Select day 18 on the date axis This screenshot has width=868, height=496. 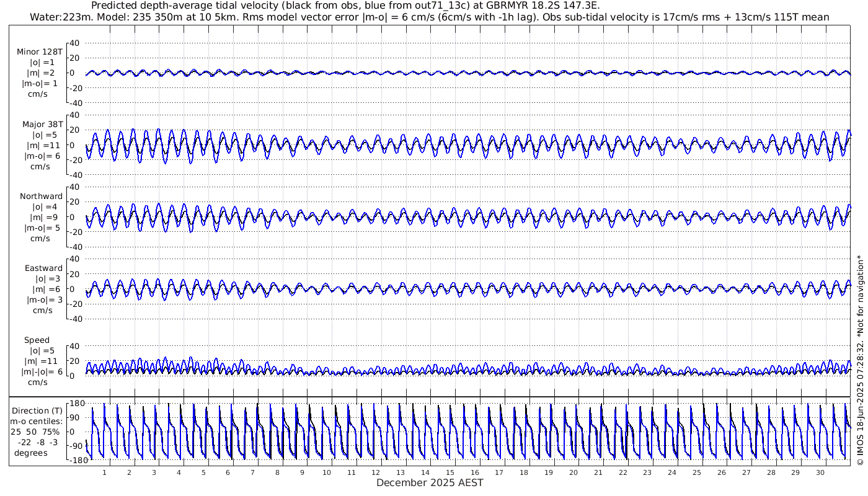point(524,472)
